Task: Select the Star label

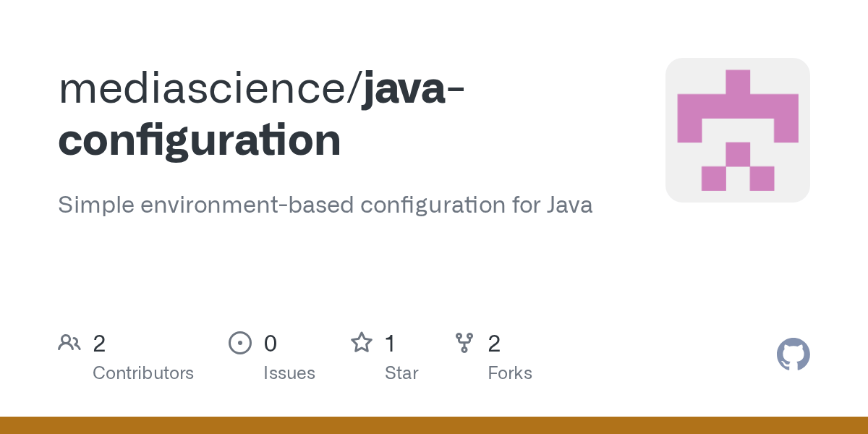Action: pos(401,373)
